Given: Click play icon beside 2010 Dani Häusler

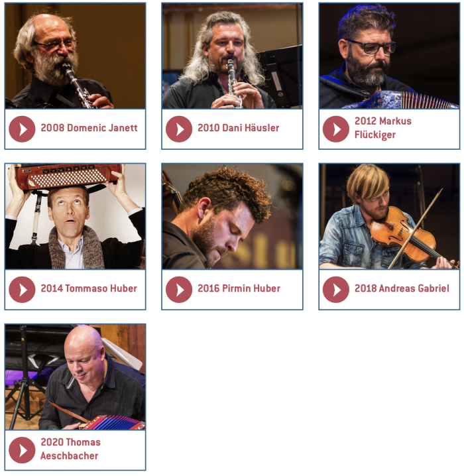Looking at the screenshot, I should pyautogui.click(x=179, y=129).
